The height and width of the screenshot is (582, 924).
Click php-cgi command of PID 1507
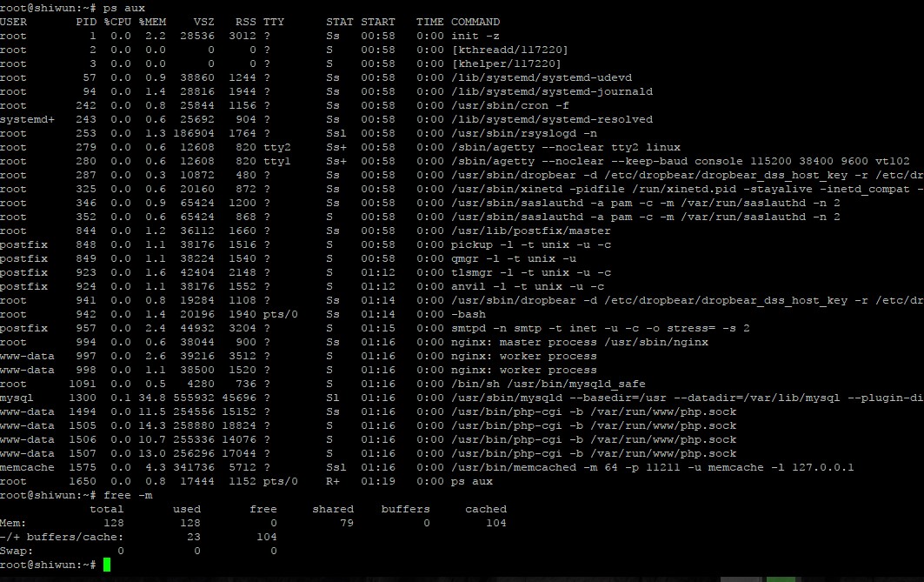594,453
